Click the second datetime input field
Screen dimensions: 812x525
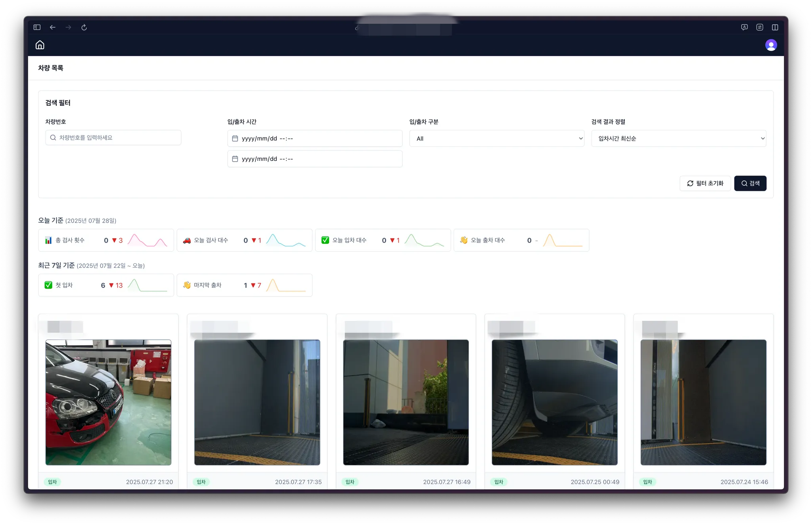tap(315, 159)
